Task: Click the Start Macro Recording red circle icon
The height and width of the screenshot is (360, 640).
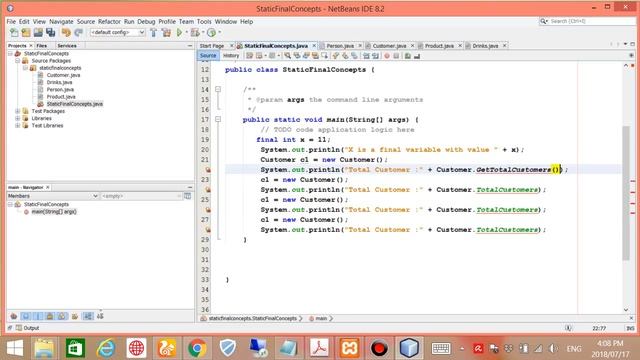Action: tap(387, 56)
